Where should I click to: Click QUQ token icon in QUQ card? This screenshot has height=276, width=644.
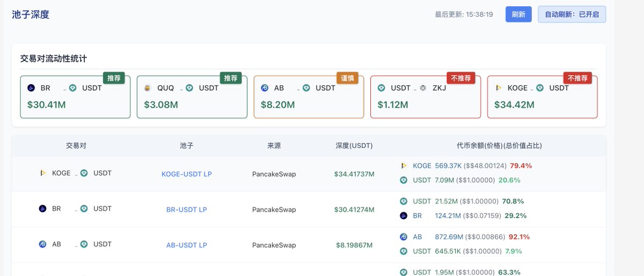tap(148, 88)
